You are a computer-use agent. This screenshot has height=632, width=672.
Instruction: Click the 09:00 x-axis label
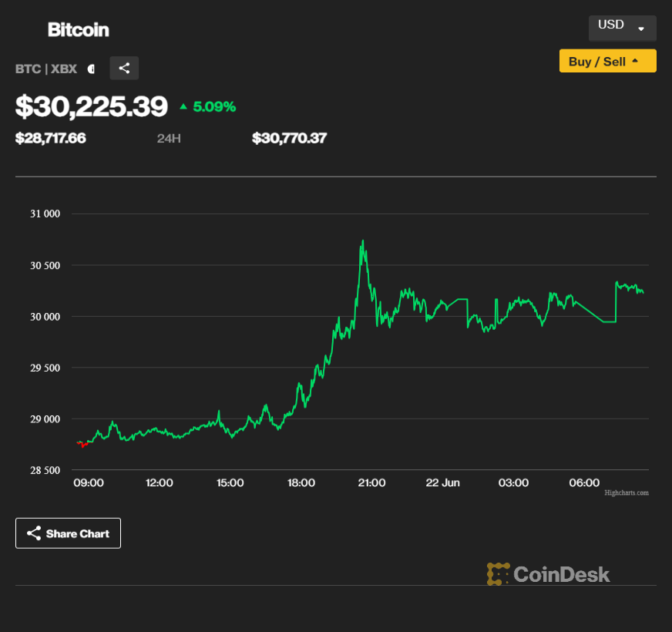(89, 482)
